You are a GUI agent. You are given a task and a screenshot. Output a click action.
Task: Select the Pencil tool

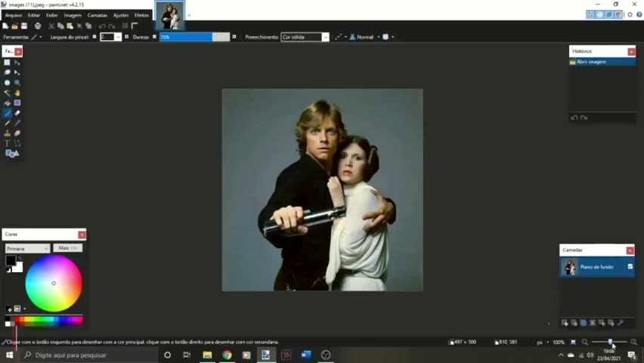(7, 123)
